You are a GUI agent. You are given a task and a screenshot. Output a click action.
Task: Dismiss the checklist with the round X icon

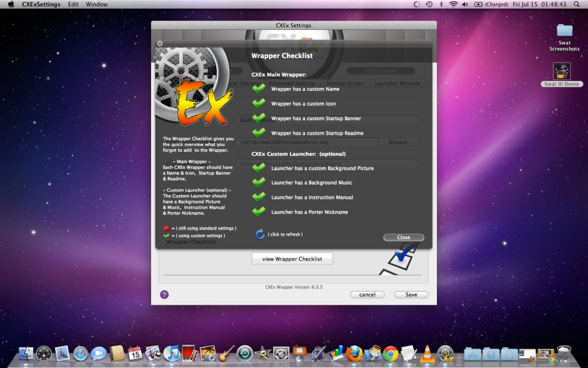[160, 44]
